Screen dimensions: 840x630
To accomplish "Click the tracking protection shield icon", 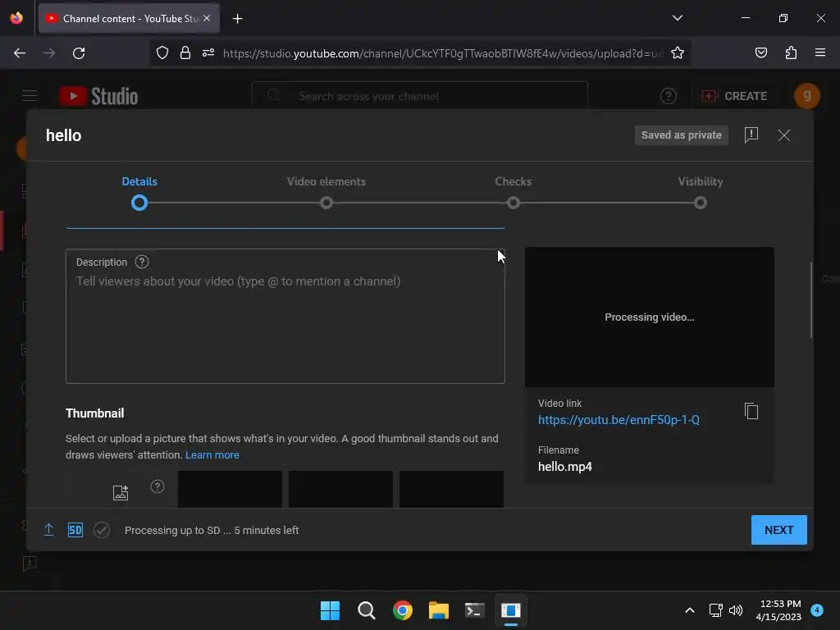I will [162, 52].
